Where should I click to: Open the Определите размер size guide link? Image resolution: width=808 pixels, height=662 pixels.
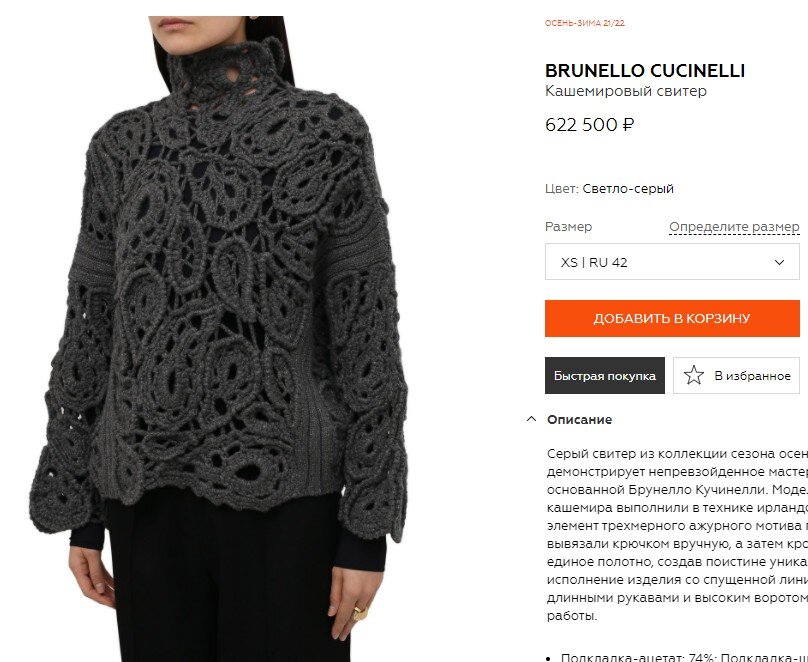point(734,227)
